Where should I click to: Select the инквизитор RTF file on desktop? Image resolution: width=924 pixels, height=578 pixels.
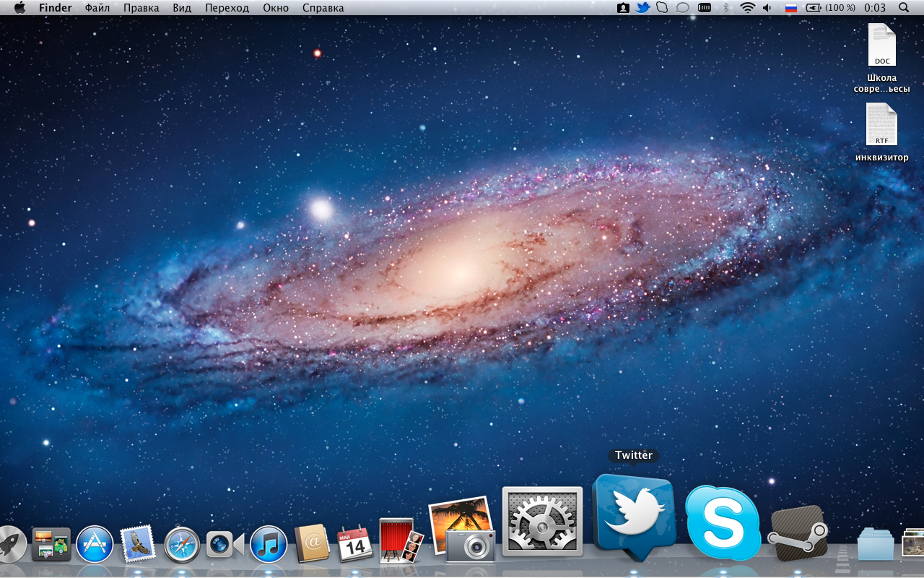[x=881, y=125]
